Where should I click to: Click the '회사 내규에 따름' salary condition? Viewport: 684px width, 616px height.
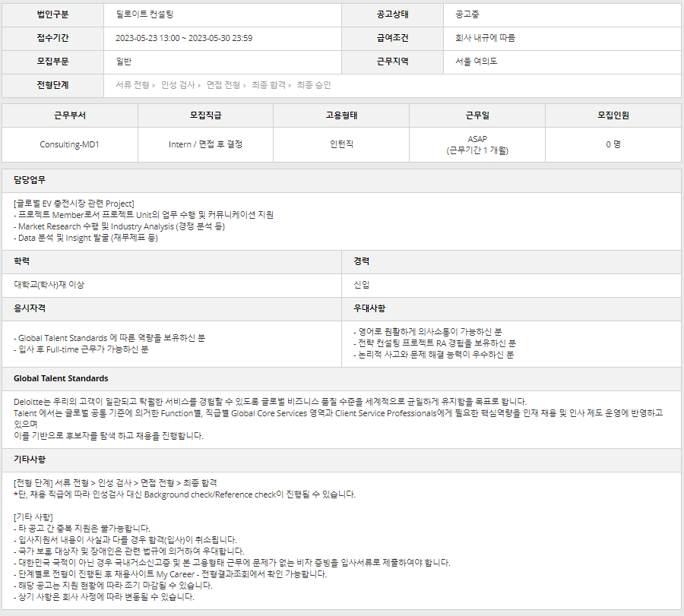(x=485, y=38)
